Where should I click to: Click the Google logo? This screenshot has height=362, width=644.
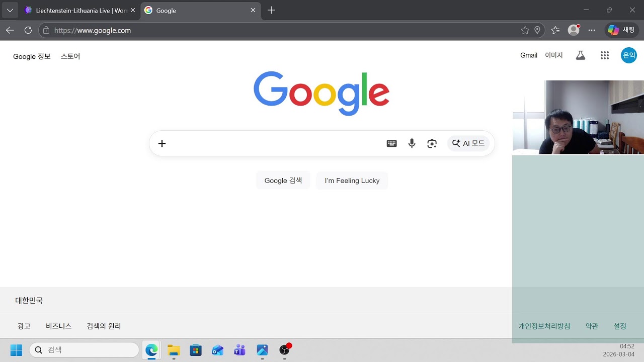coord(321,94)
